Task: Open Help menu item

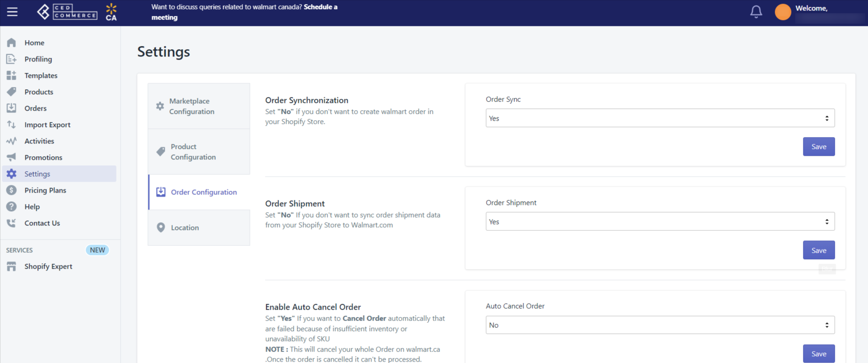Action: [32, 206]
